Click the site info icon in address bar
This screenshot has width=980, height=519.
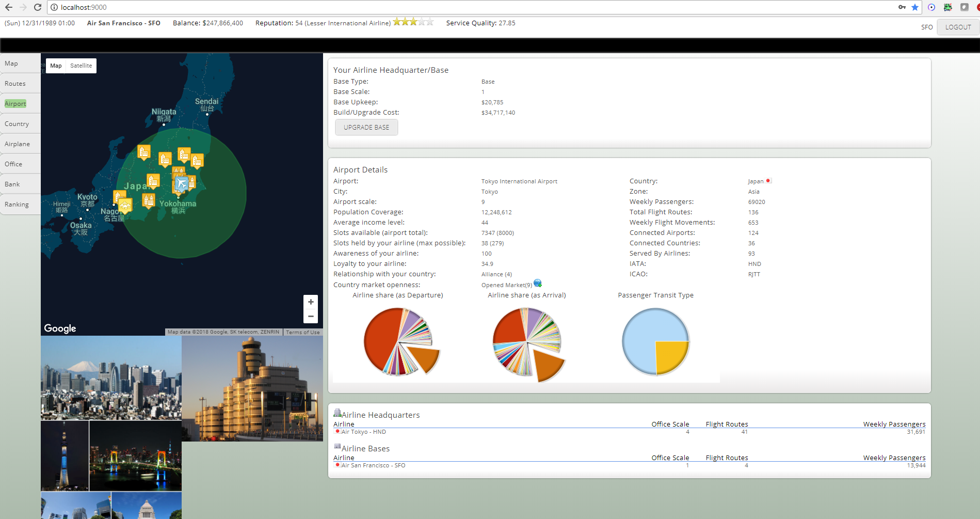(54, 7)
